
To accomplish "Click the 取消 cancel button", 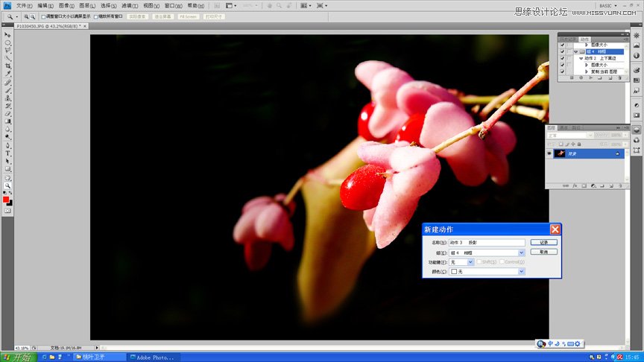I will point(544,252).
